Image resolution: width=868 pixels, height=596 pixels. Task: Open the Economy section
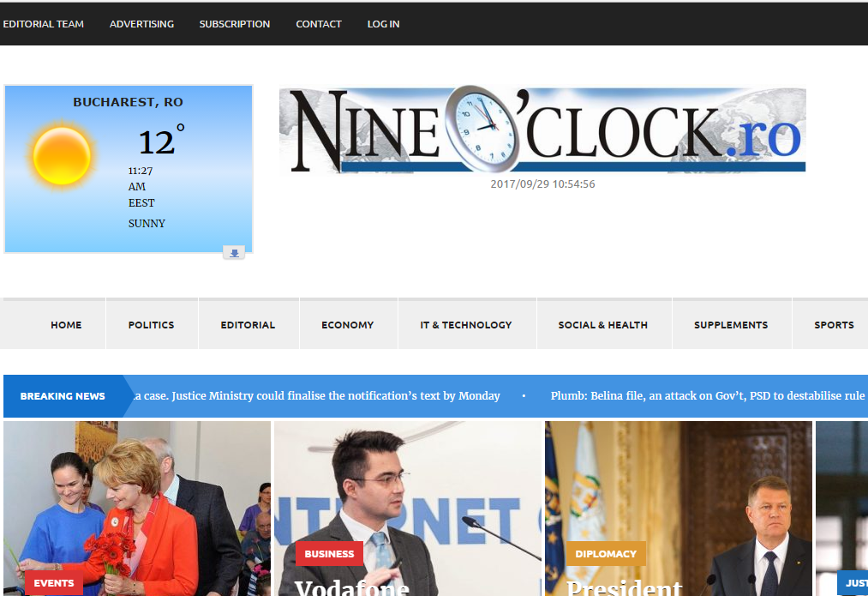coord(348,325)
